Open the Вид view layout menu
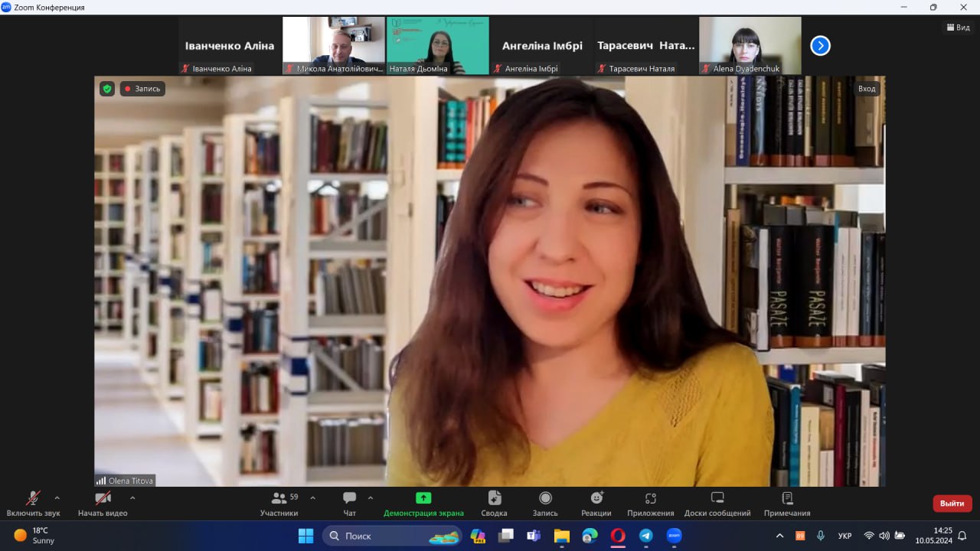Viewport: 980px width, 551px height. coord(959,28)
